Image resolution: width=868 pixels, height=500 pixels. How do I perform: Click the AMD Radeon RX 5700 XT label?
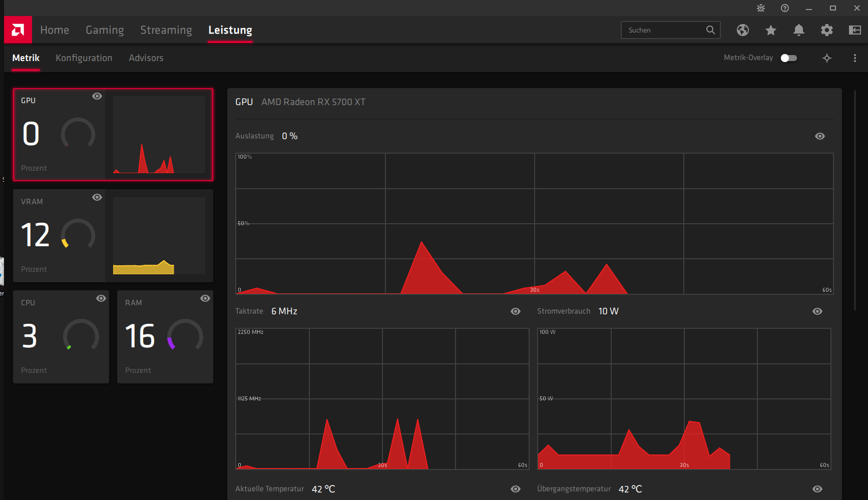point(313,102)
